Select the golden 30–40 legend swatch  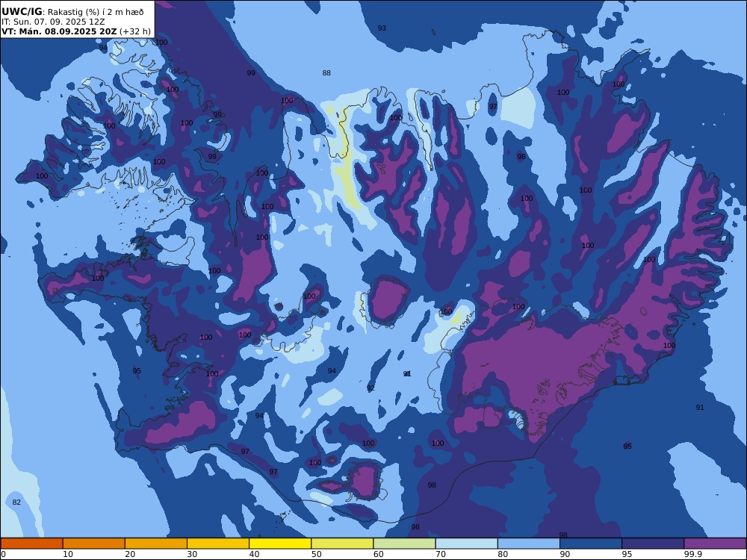click(218, 544)
